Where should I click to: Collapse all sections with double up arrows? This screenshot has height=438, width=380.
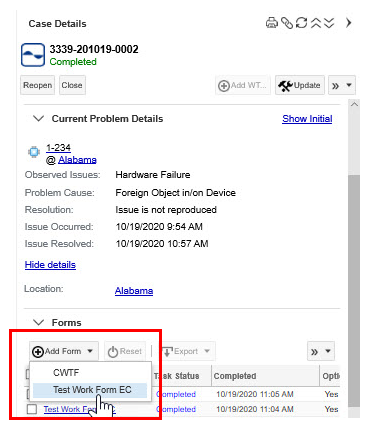pos(316,23)
